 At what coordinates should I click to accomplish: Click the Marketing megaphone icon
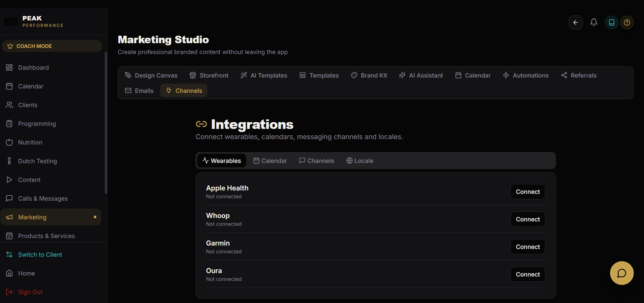click(x=10, y=217)
